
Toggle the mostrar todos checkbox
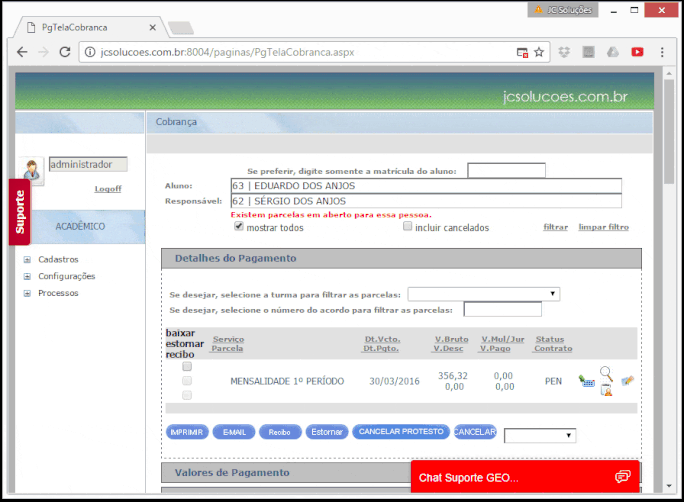point(239,226)
